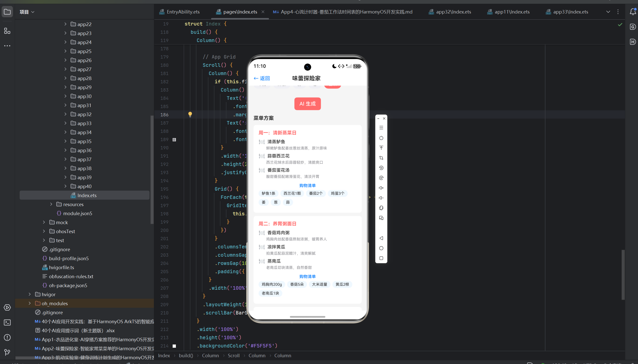Click the emulator always-on-top arrow icon
This screenshot has width=638, height=364.
click(x=381, y=148)
